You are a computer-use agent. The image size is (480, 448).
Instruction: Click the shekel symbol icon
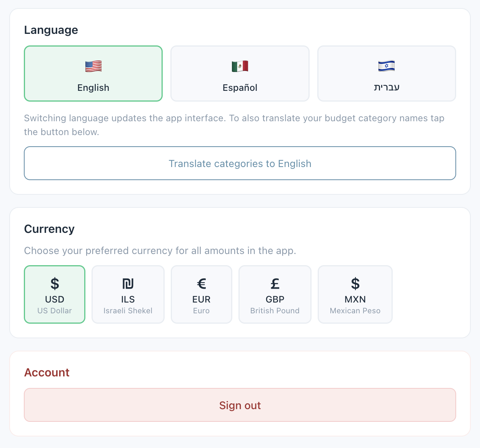pyautogui.click(x=128, y=284)
